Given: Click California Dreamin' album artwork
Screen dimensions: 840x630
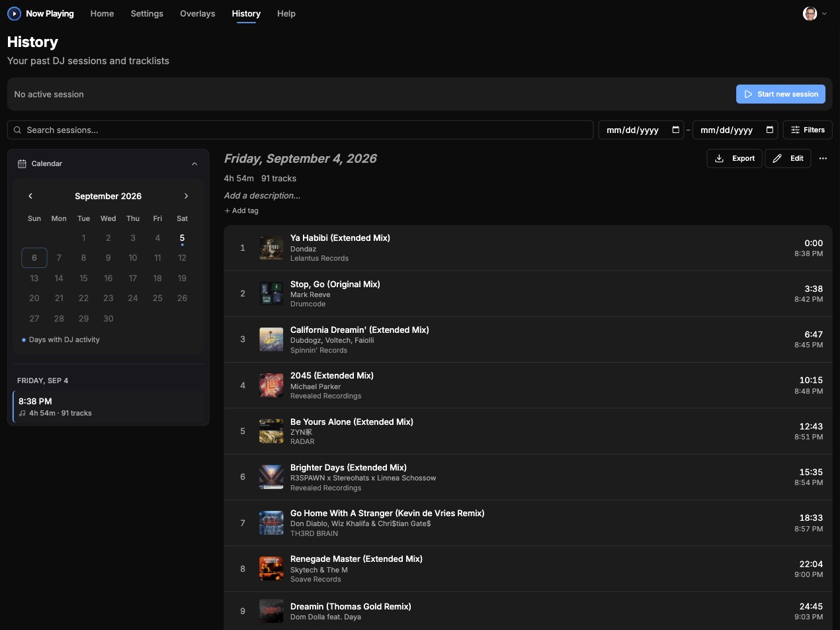Looking at the screenshot, I should click(271, 339).
